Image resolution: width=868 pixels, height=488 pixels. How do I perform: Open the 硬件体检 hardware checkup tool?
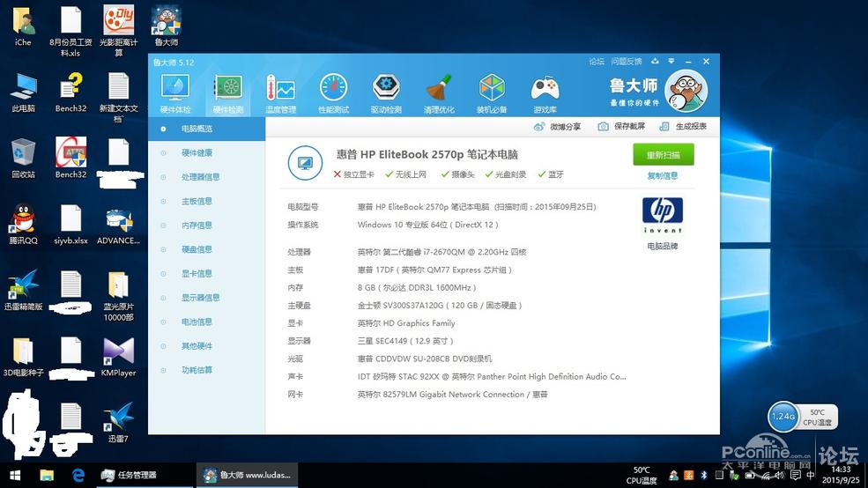[x=175, y=94]
